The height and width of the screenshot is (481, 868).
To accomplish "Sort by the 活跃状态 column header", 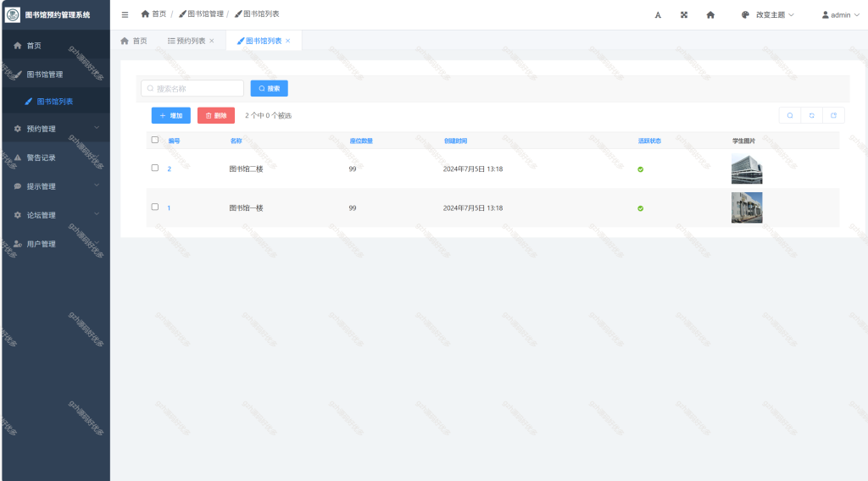I will (x=649, y=141).
